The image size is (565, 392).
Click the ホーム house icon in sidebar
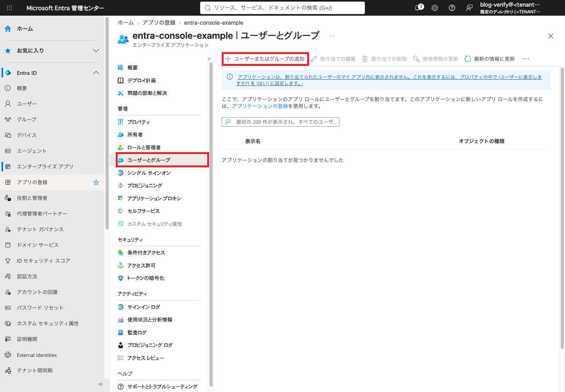[x=8, y=29]
